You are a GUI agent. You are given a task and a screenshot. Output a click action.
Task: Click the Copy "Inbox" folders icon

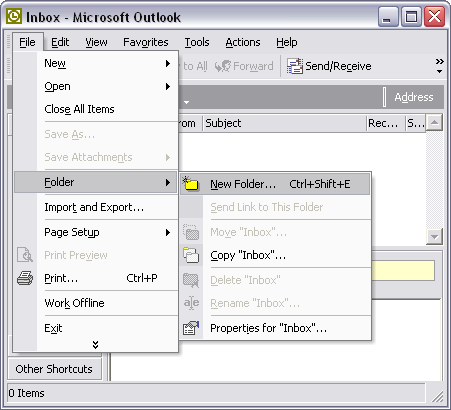[191, 255]
